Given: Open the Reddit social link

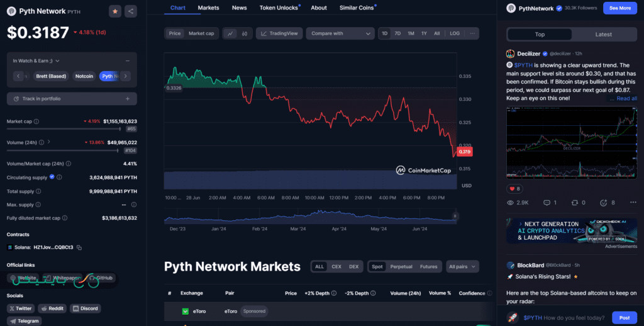Looking at the screenshot, I should tap(52, 308).
